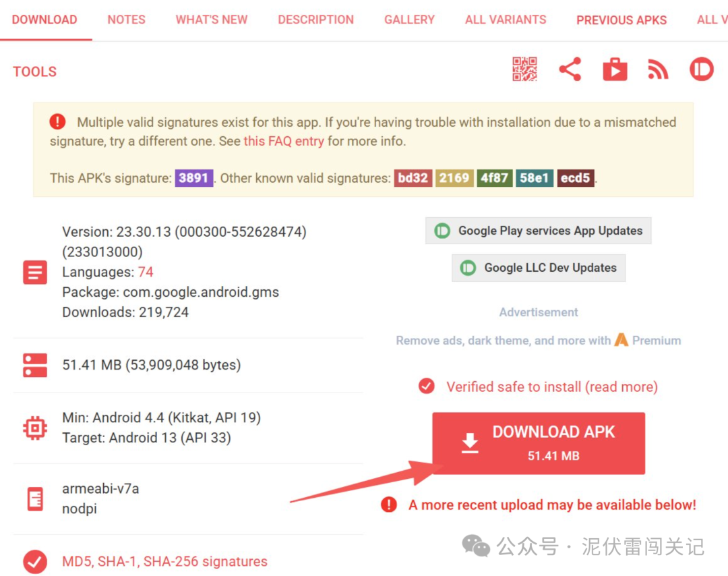The image size is (728, 576).
Task: Click 'Target: Android 13 (API 33)' text
Action: (147, 438)
